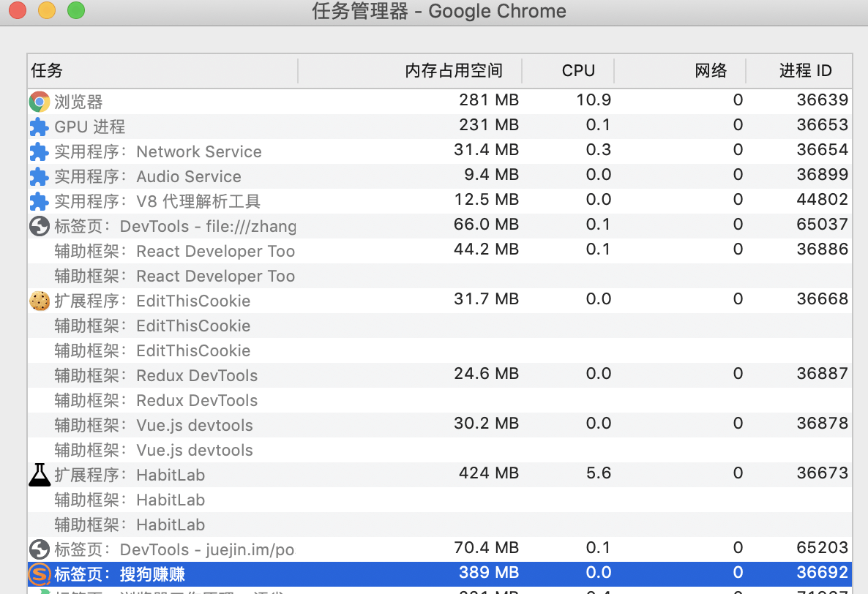Click memory value 31.7 MB
The image size is (868, 594).
(x=487, y=299)
